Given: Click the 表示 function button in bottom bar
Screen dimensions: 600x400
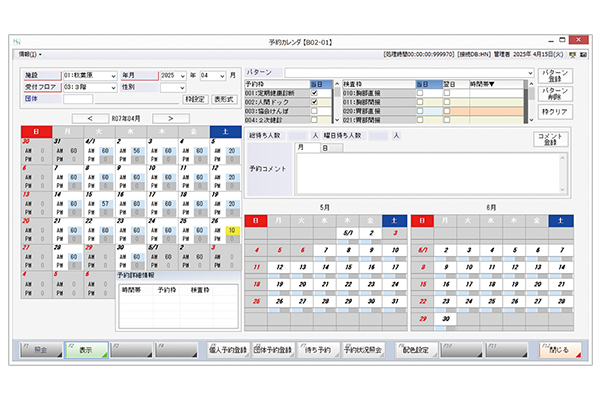Looking at the screenshot, I should click(87, 351).
